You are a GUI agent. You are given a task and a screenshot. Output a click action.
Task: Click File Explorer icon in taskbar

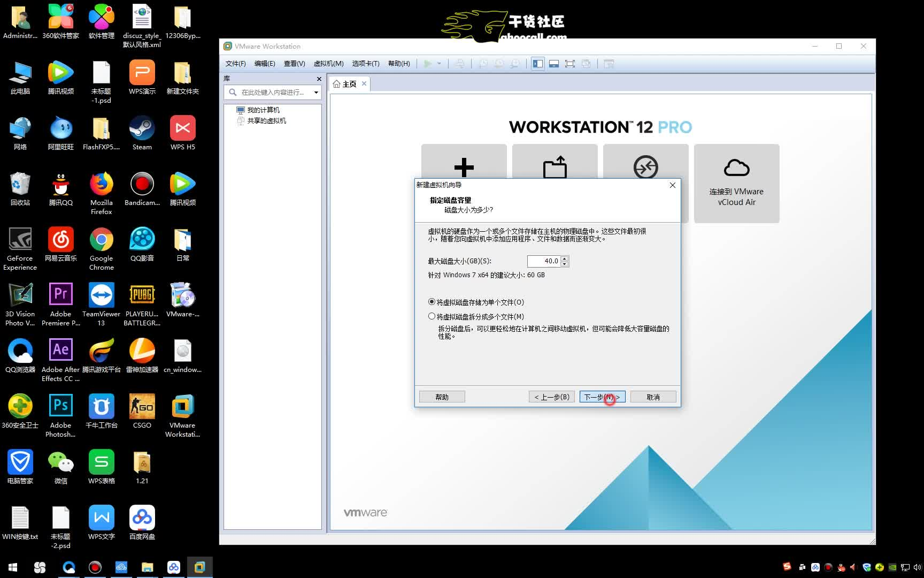(x=147, y=567)
